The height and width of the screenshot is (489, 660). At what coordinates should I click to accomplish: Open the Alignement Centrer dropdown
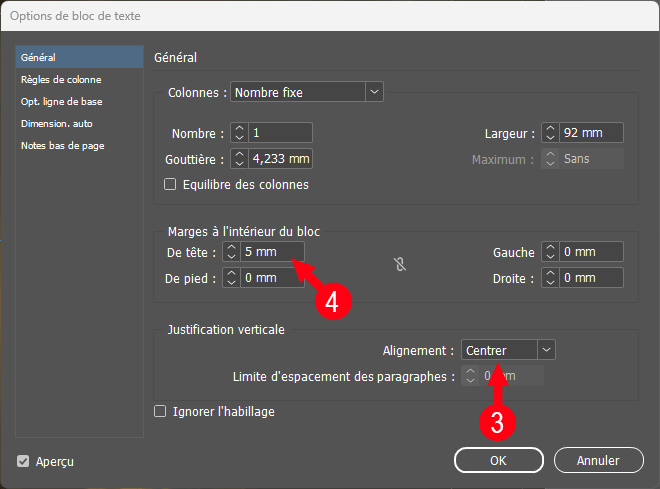point(508,350)
